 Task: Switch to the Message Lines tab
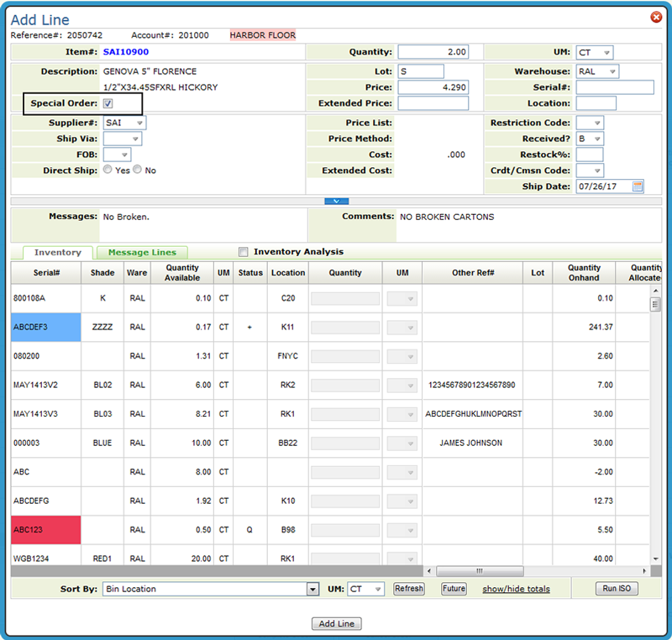click(142, 253)
